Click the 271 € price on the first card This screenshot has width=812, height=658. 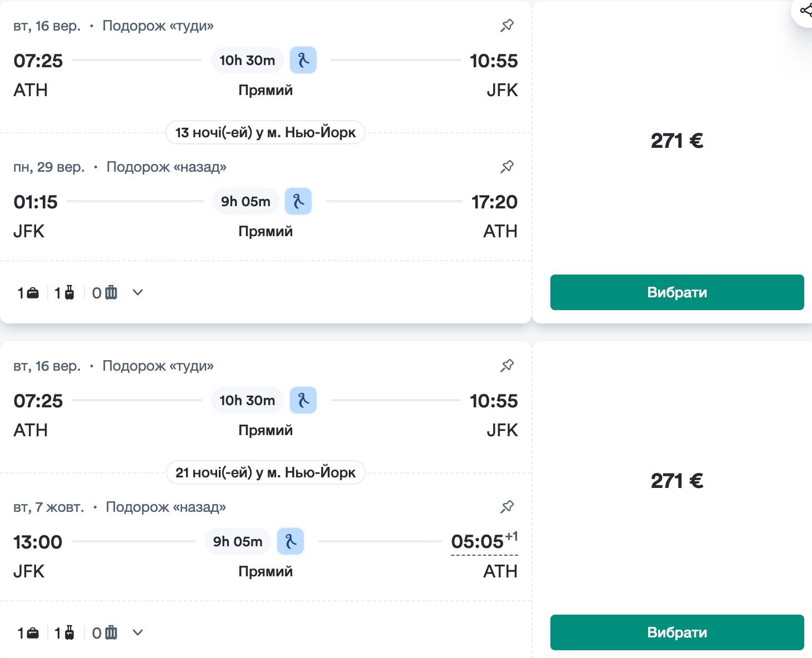[x=676, y=141]
